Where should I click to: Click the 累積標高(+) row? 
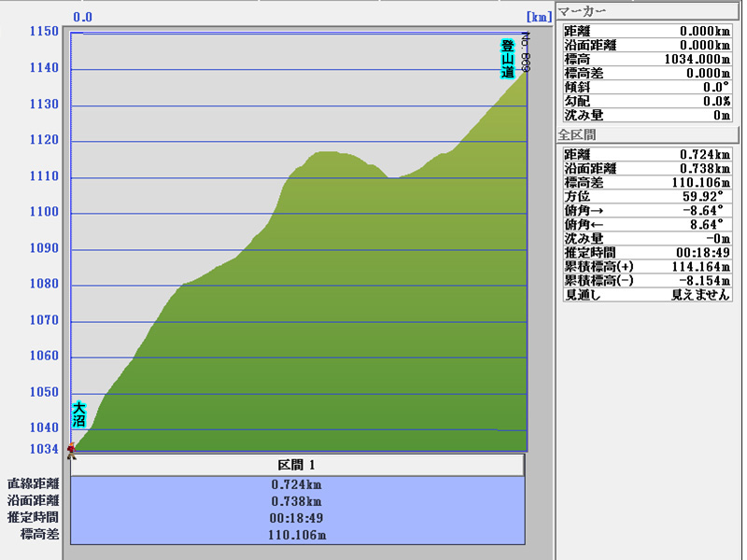[x=648, y=267]
